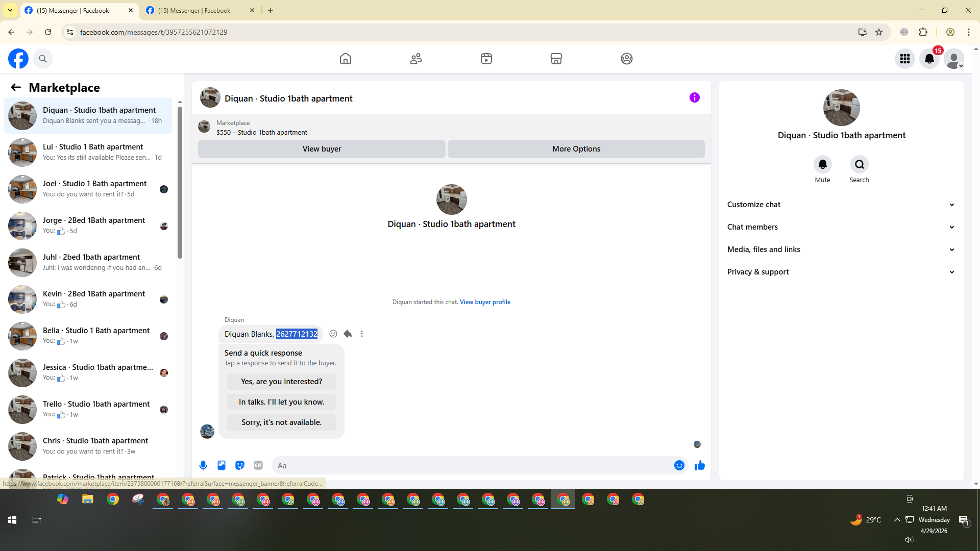Send a thumbs-up like
The width and height of the screenshot is (980, 551).
point(699,465)
